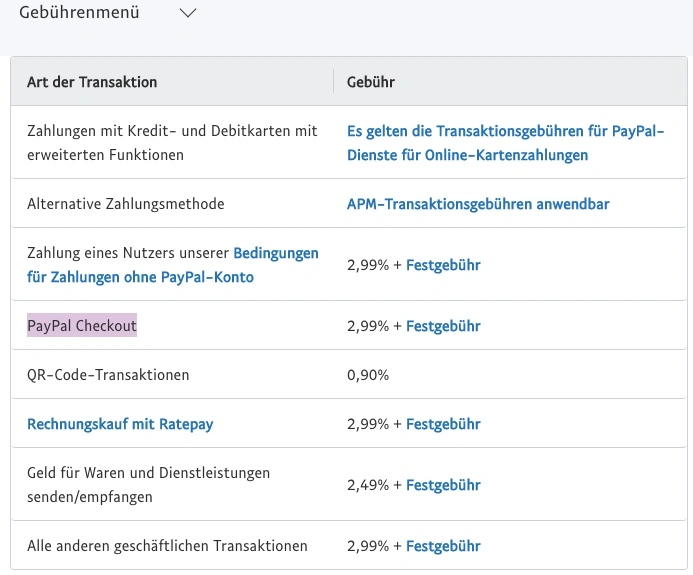Click Festgebühr link in PayPal Checkout row
The height and width of the screenshot is (575, 693).
[x=443, y=326]
